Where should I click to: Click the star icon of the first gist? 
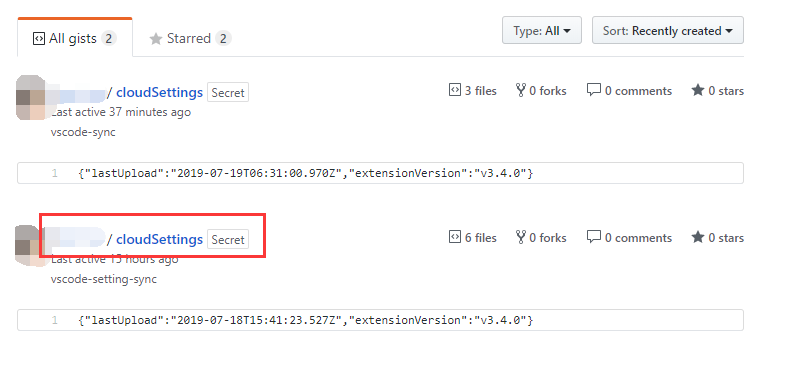click(698, 90)
